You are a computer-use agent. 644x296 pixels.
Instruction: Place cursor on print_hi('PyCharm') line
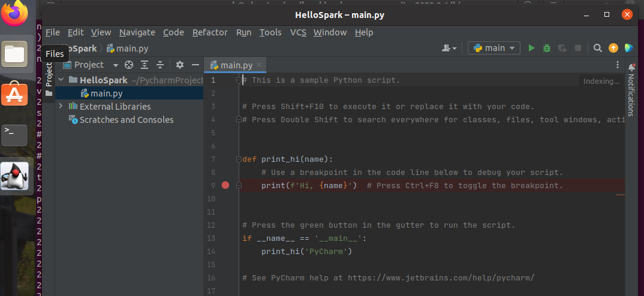[307, 251]
